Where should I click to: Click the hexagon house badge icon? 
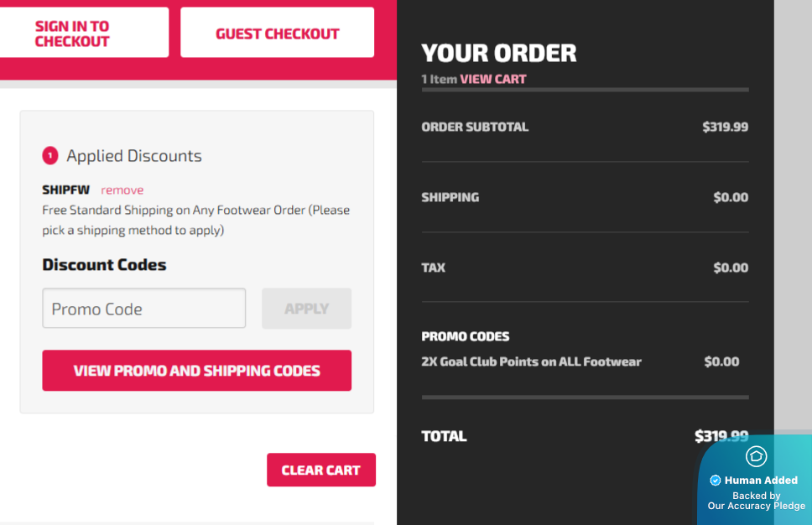click(x=756, y=456)
